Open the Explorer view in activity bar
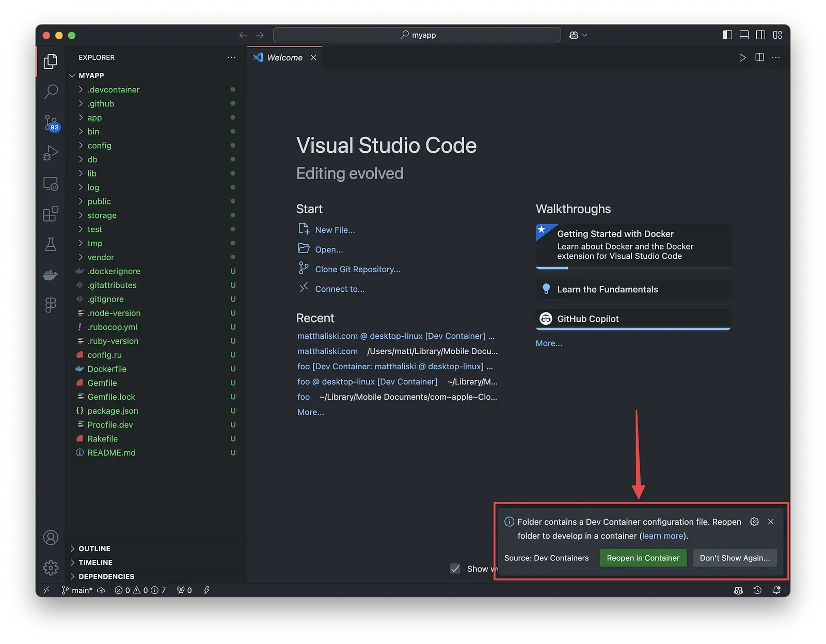The height and width of the screenshot is (644, 826). click(51, 61)
